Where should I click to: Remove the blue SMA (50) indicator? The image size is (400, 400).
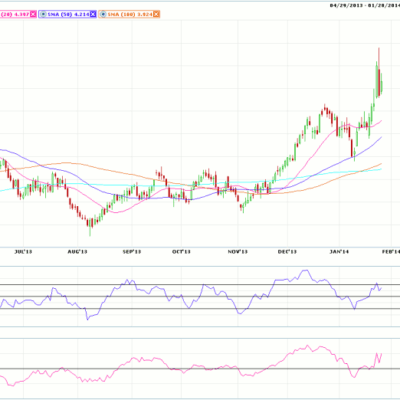tap(93, 14)
